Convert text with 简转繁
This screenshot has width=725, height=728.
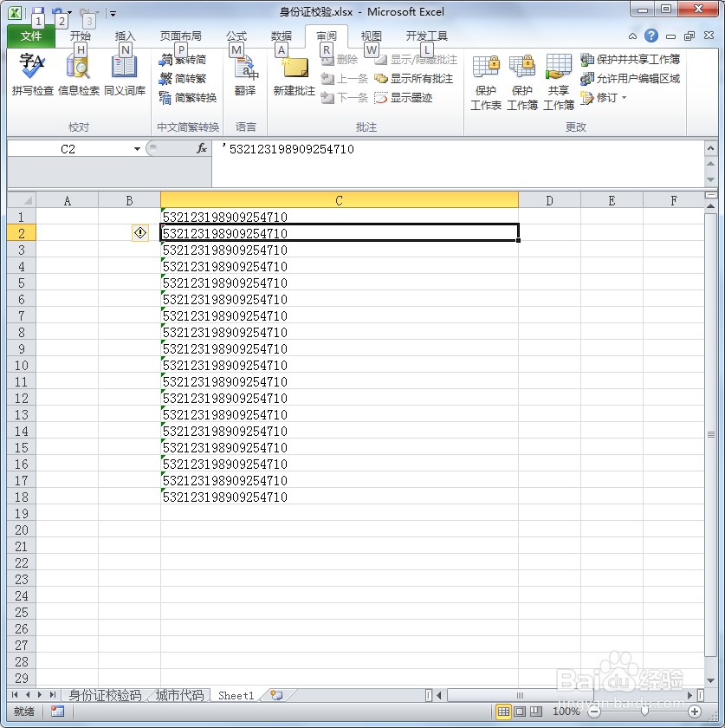183,79
